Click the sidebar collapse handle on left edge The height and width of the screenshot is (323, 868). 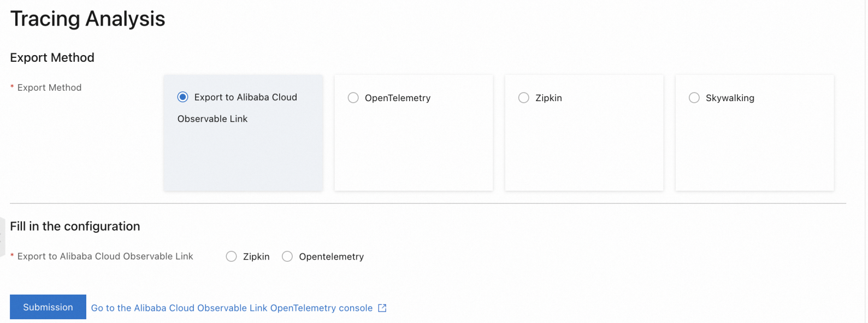point(2,237)
